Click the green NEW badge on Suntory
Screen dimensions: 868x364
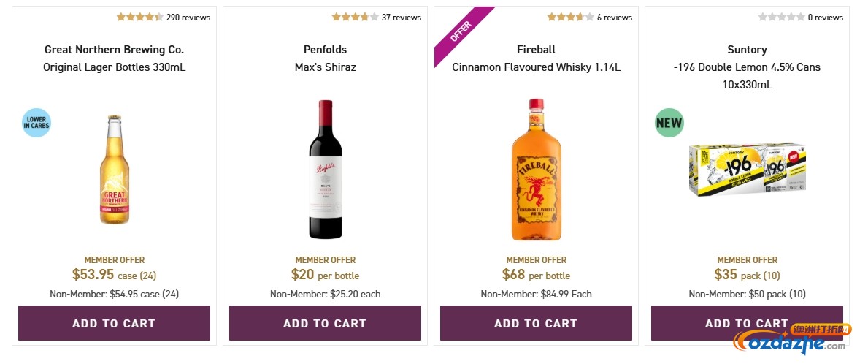[669, 123]
